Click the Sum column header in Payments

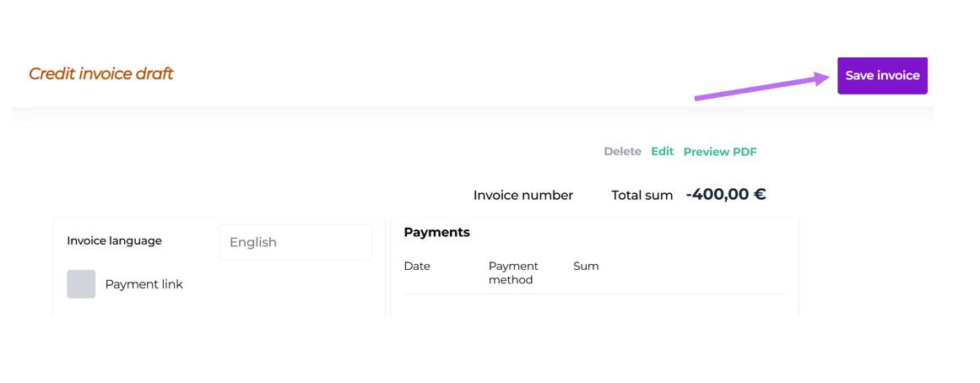pyautogui.click(x=586, y=267)
